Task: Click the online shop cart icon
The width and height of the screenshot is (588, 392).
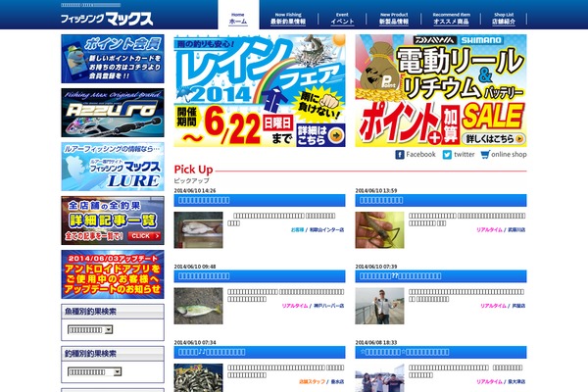Action: [x=485, y=155]
